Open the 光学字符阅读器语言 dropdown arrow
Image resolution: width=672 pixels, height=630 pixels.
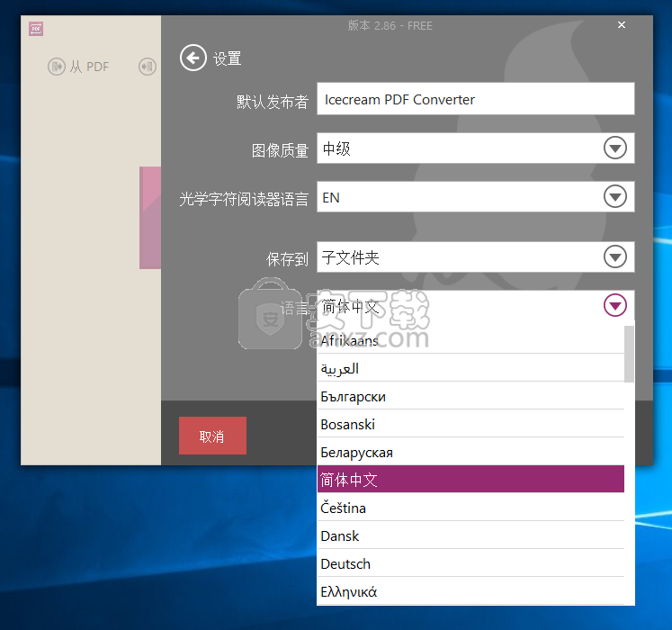(x=615, y=197)
